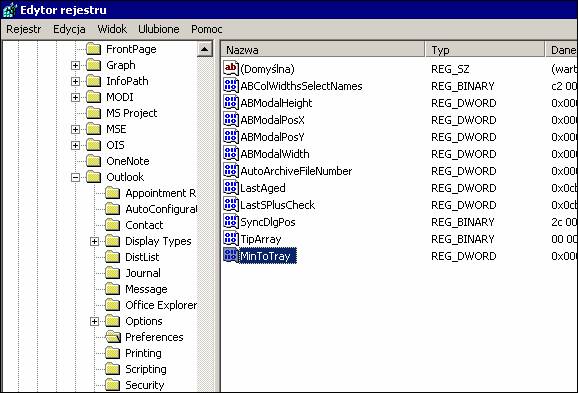Select the DistList tree key
Viewport: 578px width, 393px height.
(x=142, y=257)
